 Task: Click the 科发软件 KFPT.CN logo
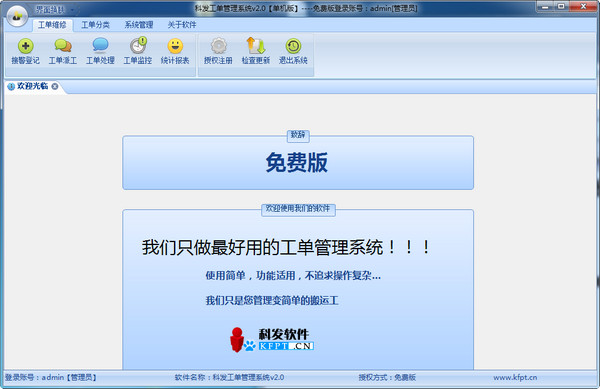click(x=272, y=340)
